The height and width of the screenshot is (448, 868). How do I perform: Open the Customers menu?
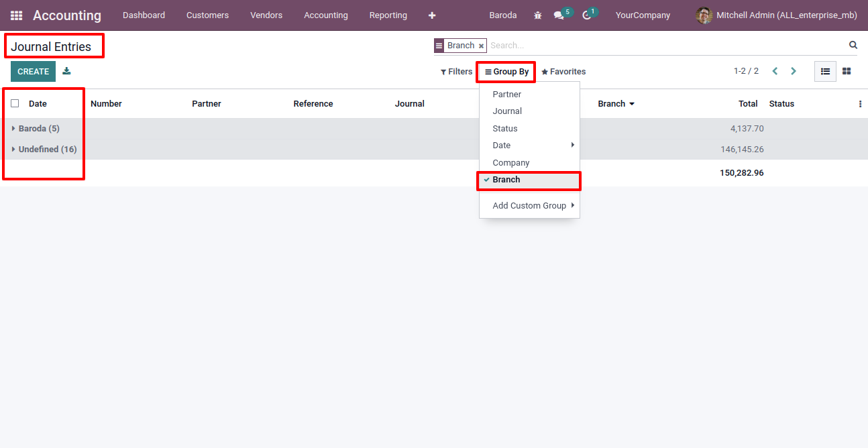(x=207, y=15)
